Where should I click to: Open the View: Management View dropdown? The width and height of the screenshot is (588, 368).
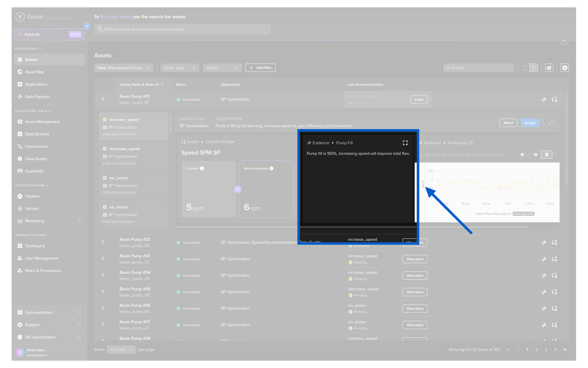pos(123,68)
